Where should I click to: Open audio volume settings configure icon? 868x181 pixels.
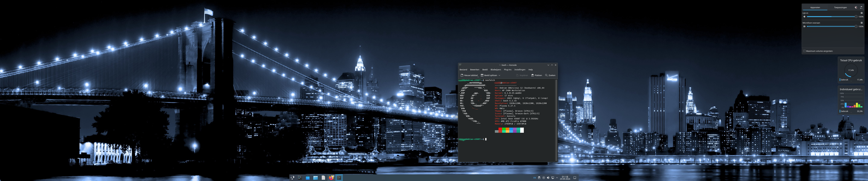tap(861, 7)
